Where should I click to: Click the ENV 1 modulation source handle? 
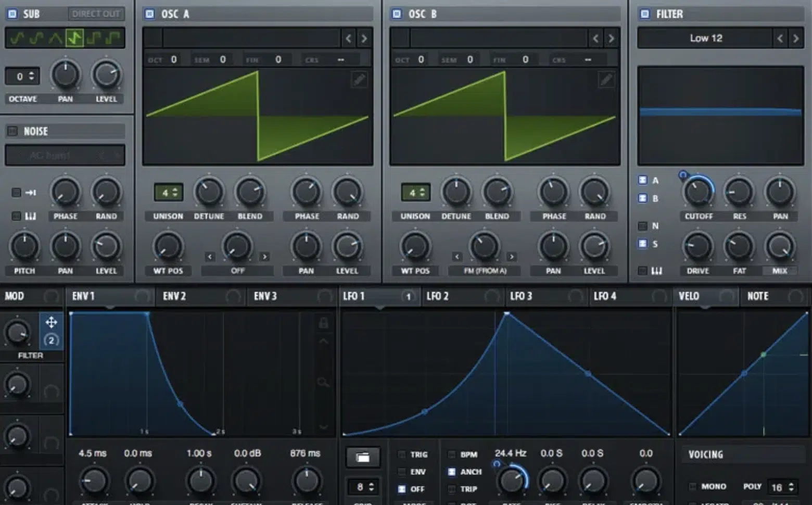[x=142, y=296]
